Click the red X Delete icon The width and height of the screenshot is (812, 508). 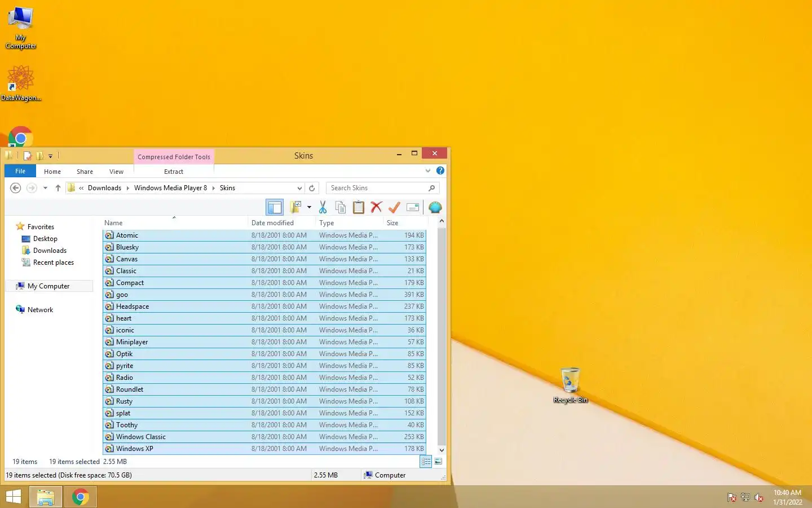click(376, 207)
